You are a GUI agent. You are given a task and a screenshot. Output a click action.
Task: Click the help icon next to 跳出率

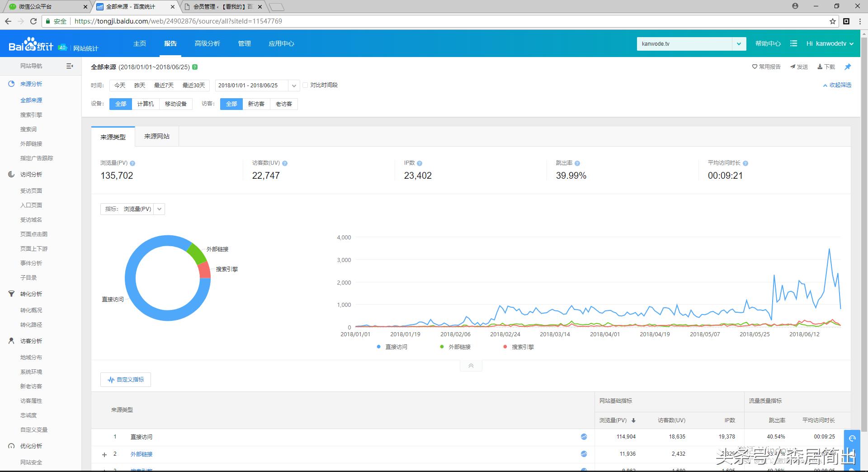click(x=577, y=163)
